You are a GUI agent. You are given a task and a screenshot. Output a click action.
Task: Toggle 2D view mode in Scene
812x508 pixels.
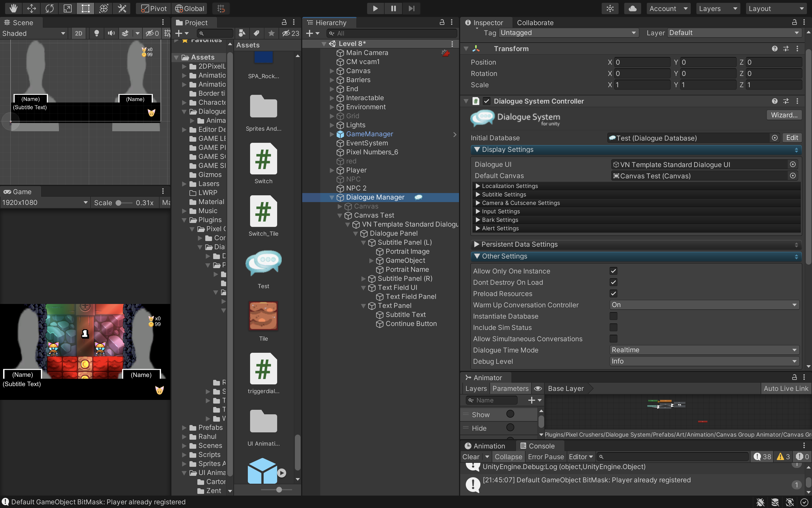[x=78, y=33]
